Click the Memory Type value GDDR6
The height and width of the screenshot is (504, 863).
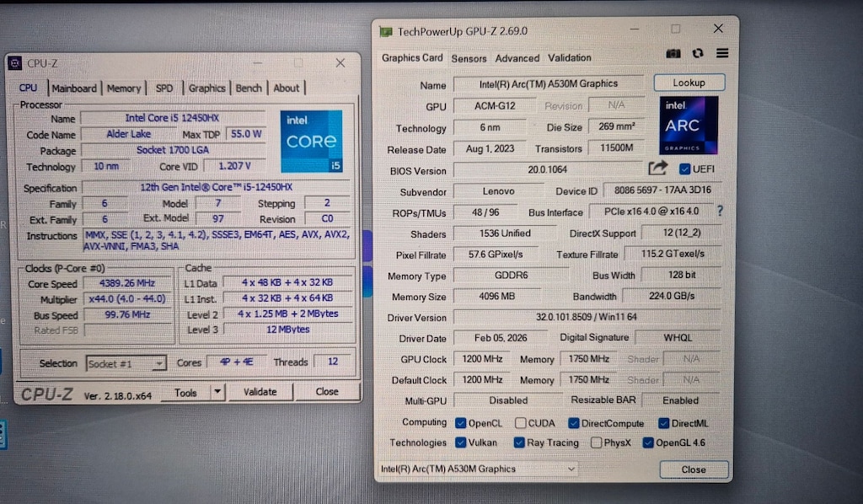point(511,275)
